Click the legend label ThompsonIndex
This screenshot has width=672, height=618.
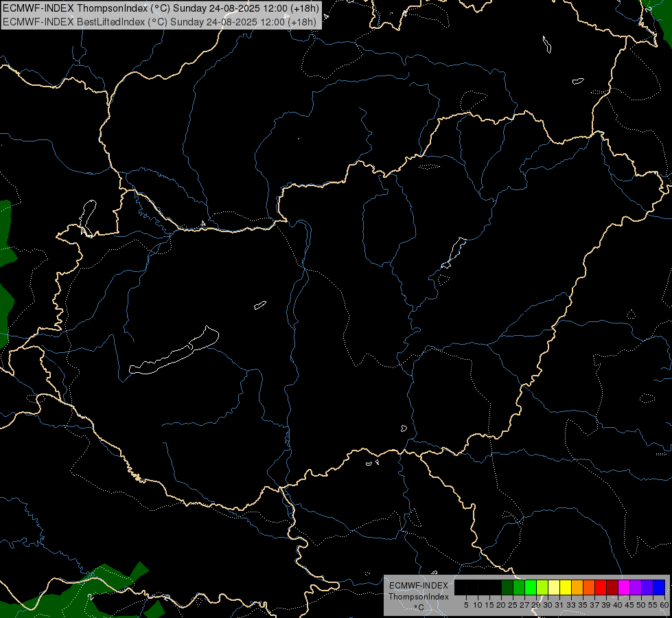(x=418, y=597)
